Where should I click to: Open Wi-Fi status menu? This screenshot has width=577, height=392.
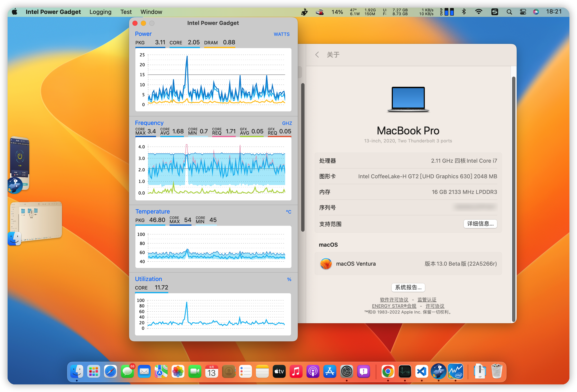click(479, 12)
